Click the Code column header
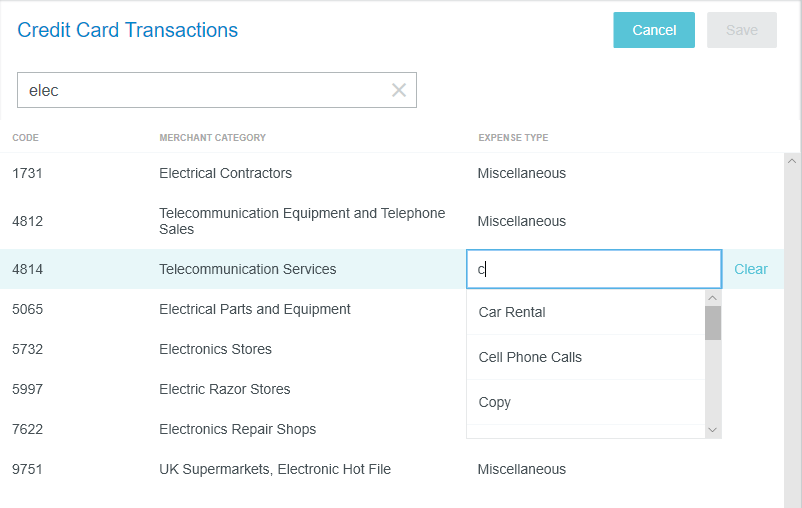Image resolution: width=802 pixels, height=508 pixels. (x=25, y=137)
